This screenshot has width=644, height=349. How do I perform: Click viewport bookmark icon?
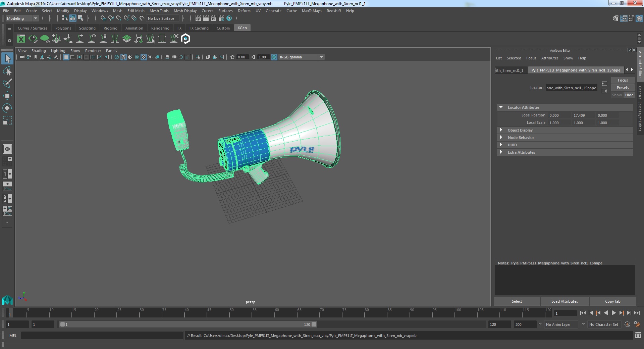point(36,57)
